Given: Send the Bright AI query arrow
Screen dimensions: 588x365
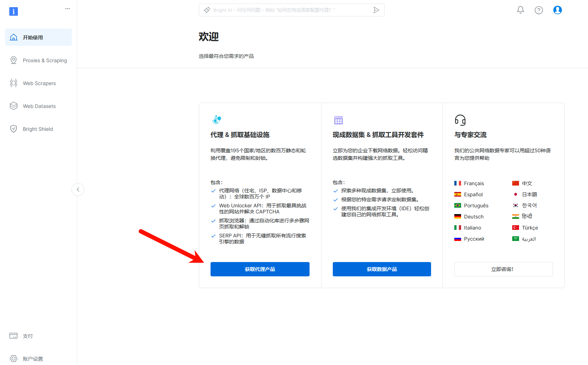Looking at the screenshot, I should click(x=376, y=10).
